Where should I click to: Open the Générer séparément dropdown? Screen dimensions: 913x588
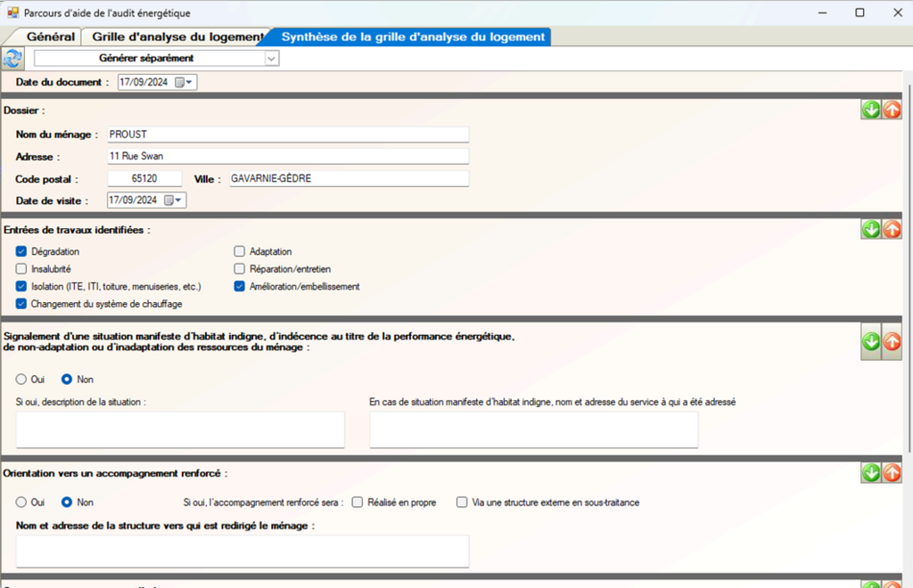pos(272,58)
